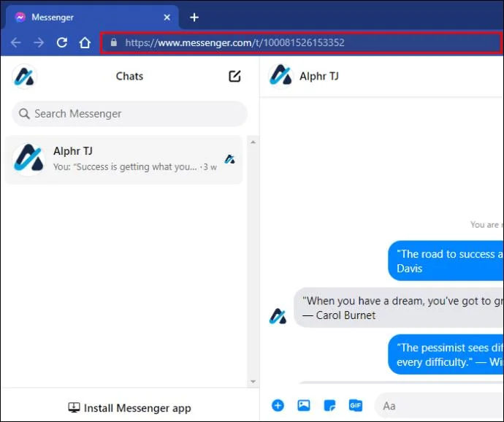Click the chat list scrollbar up arrow
Image resolution: width=504 pixels, height=422 pixels.
click(253, 142)
